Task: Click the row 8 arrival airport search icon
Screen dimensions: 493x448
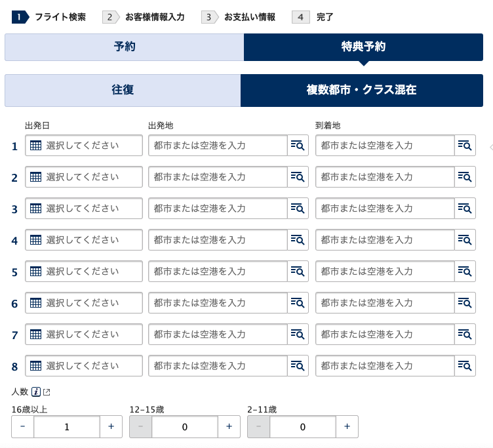Action: pyautogui.click(x=465, y=366)
